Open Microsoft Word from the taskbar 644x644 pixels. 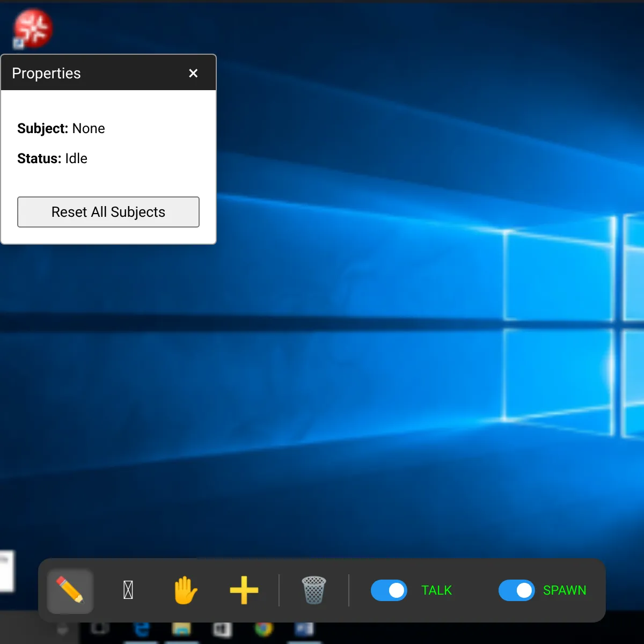[304, 630]
